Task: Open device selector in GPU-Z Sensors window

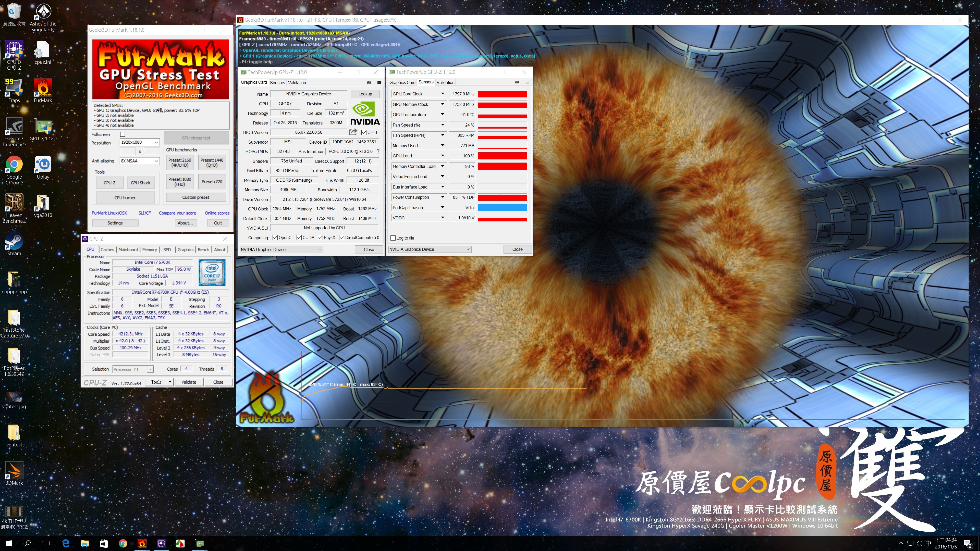Action: (x=430, y=249)
